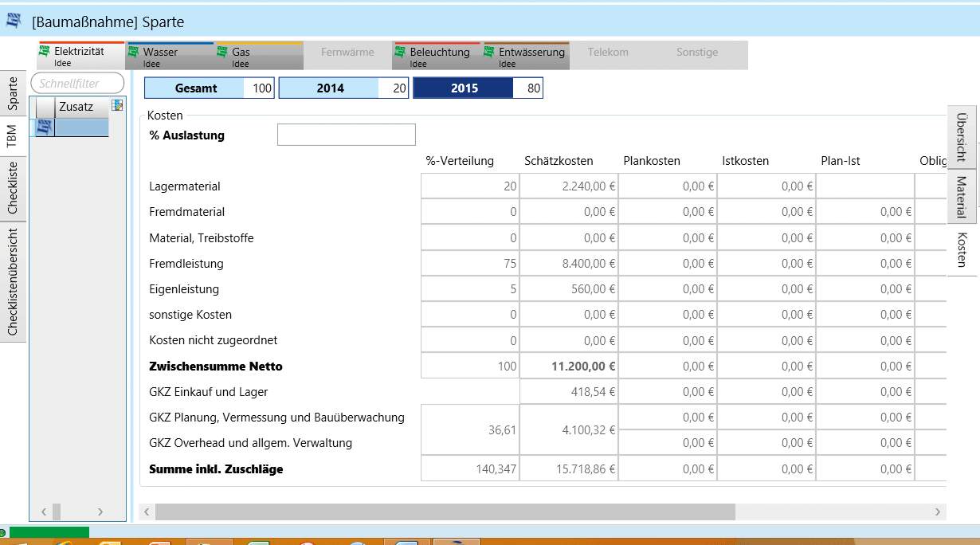Click the green icon beside Beleuchtung
This screenshot has width=980, height=545.
[x=401, y=52]
